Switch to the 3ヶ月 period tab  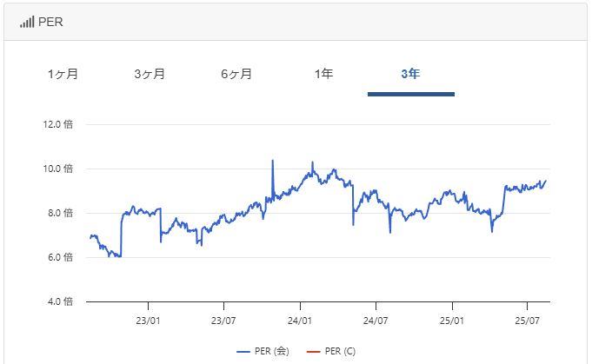coord(150,74)
